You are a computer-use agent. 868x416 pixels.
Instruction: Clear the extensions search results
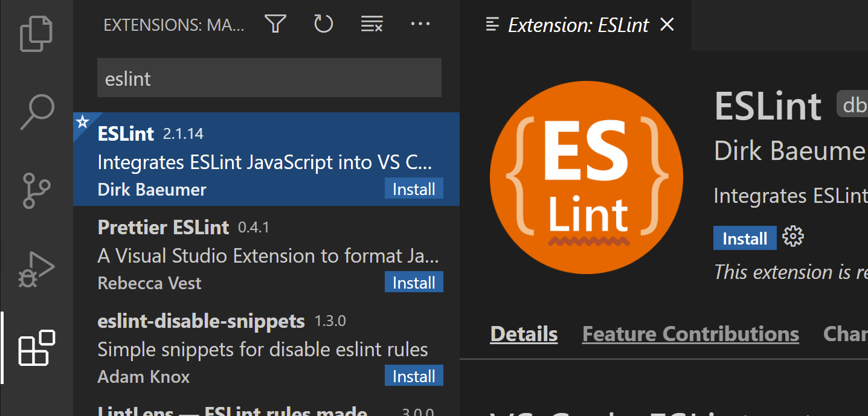click(371, 24)
